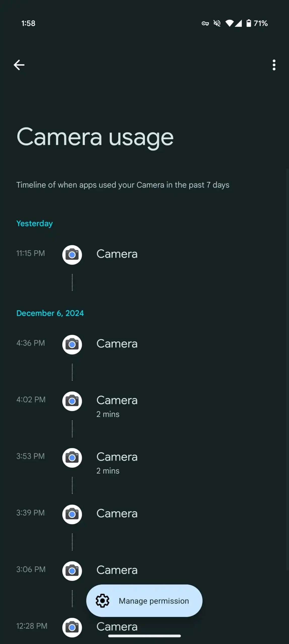Tap the gear icon in Manage permission
Image resolution: width=289 pixels, height=644 pixels.
coord(103,601)
